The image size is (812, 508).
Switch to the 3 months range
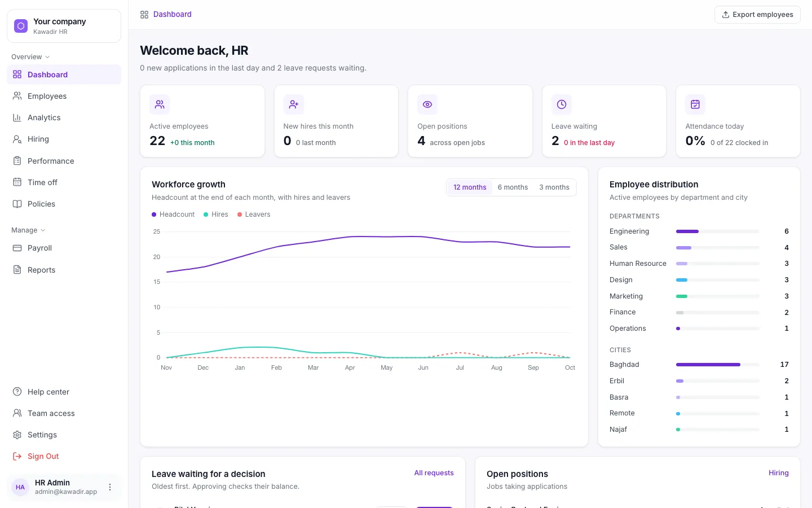(x=554, y=187)
